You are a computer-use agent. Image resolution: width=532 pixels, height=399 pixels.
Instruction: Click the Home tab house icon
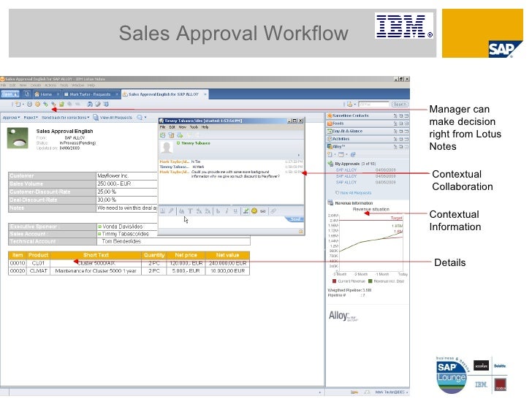pyautogui.click(x=37, y=94)
